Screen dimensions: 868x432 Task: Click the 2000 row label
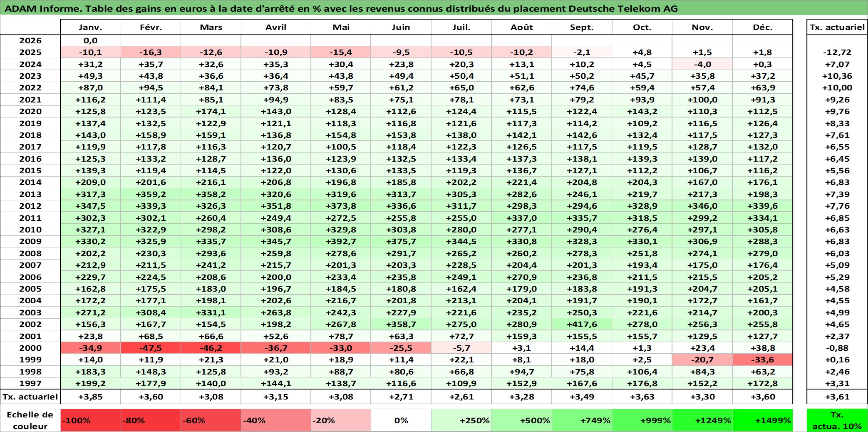(x=30, y=348)
